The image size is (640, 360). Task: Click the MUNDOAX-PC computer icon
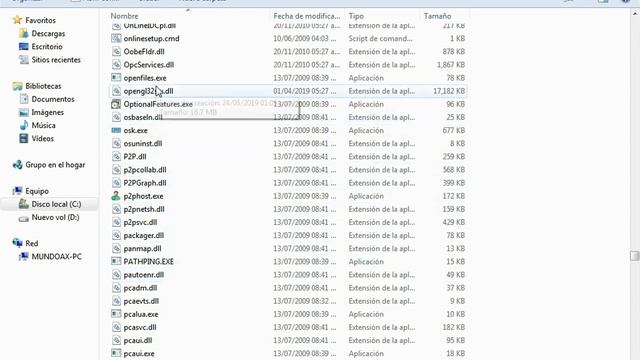click(24, 256)
